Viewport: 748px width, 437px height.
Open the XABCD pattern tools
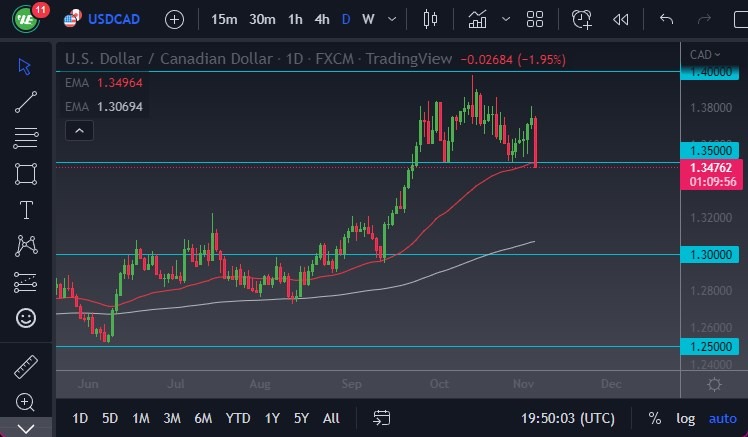pos(26,246)
